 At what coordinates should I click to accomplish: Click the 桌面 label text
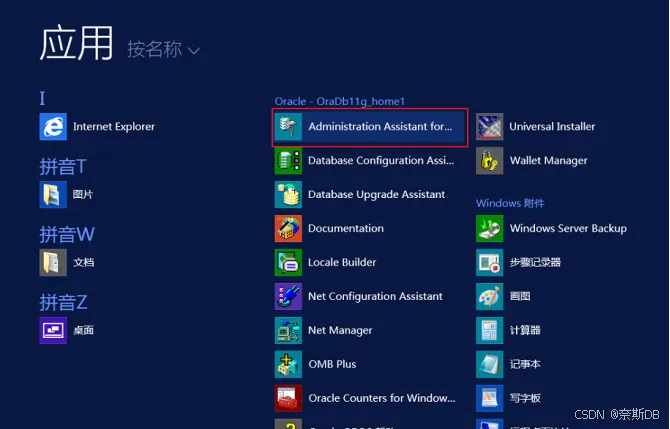point(83,330)
